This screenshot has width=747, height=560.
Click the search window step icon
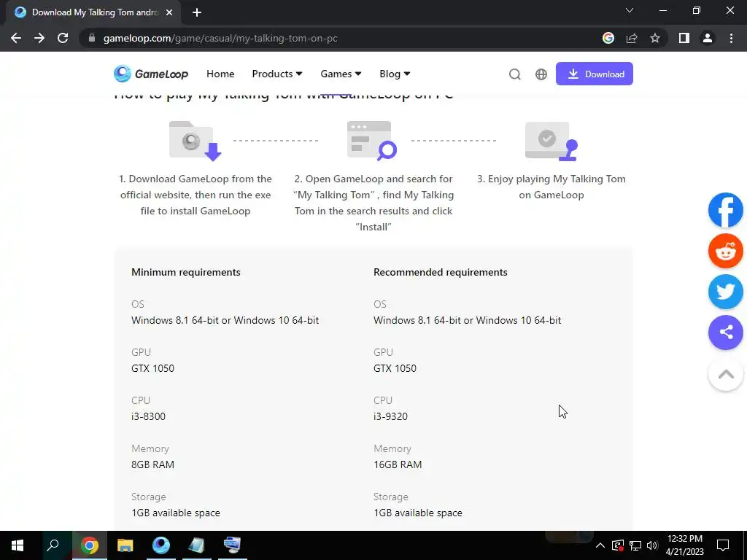(372, 141)
